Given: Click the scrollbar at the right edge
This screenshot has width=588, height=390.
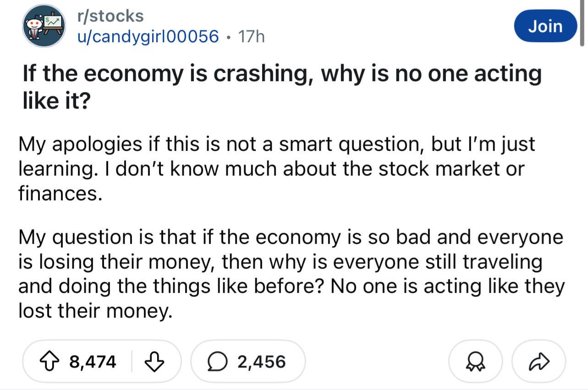Looking at the screenshot, I should 582,27.
